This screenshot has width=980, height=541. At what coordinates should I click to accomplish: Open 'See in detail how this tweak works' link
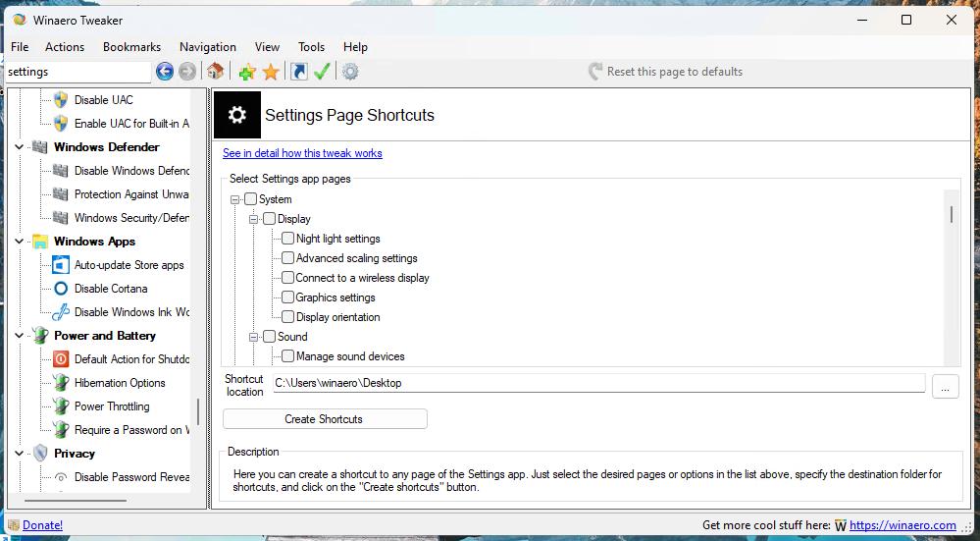pos(302,153)
